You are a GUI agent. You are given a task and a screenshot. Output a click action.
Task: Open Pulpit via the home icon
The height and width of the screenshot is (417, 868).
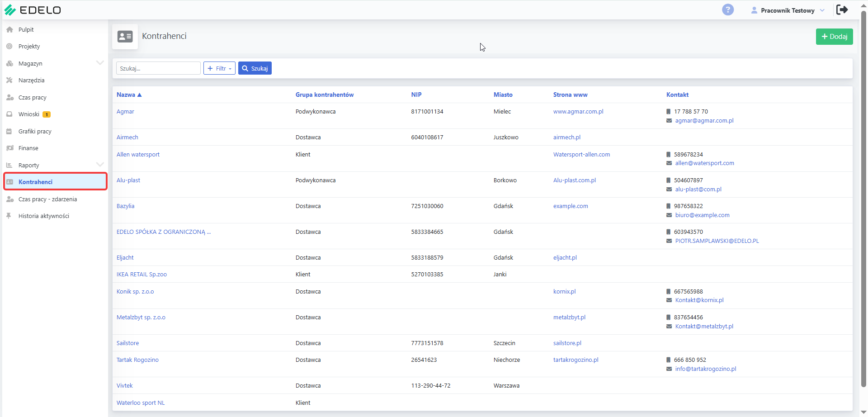pyautogui.click(x=9, y=29)
